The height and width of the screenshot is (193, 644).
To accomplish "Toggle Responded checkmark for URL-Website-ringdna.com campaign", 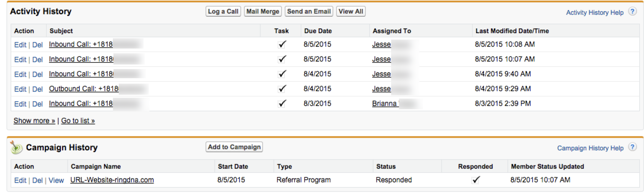I will 475,180.
